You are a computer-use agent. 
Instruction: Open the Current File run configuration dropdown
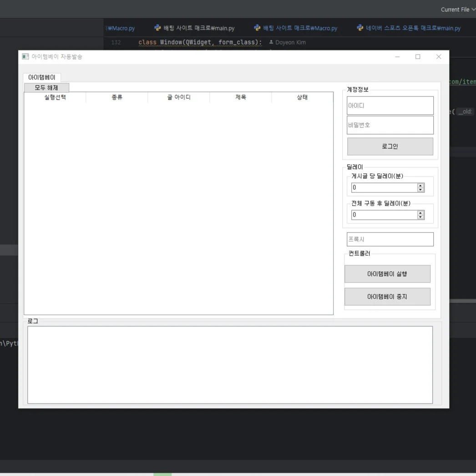(457, 10)
